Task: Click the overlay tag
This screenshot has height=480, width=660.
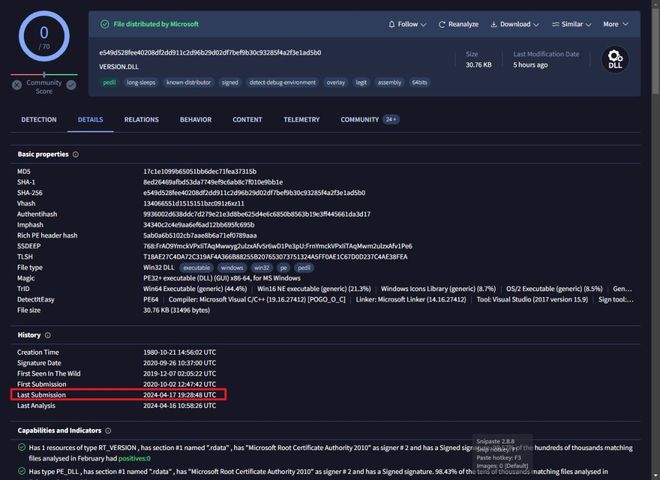Action: [x=335, y=83]
